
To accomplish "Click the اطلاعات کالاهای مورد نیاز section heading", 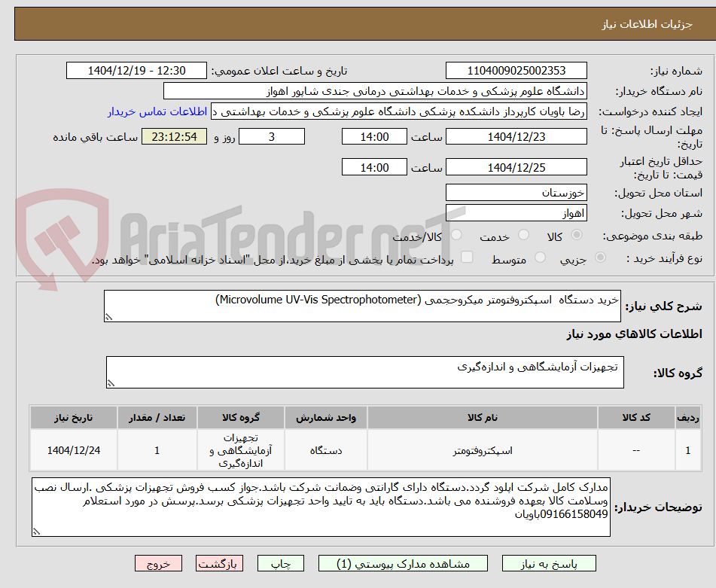I will 634,334.
